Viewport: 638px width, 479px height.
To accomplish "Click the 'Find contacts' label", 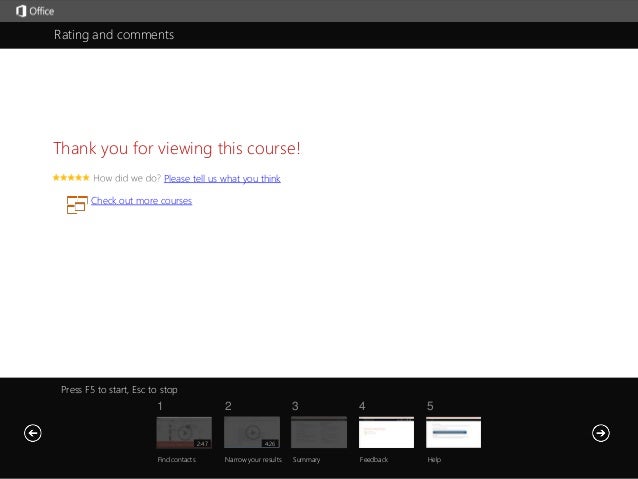I will [177, 459].
